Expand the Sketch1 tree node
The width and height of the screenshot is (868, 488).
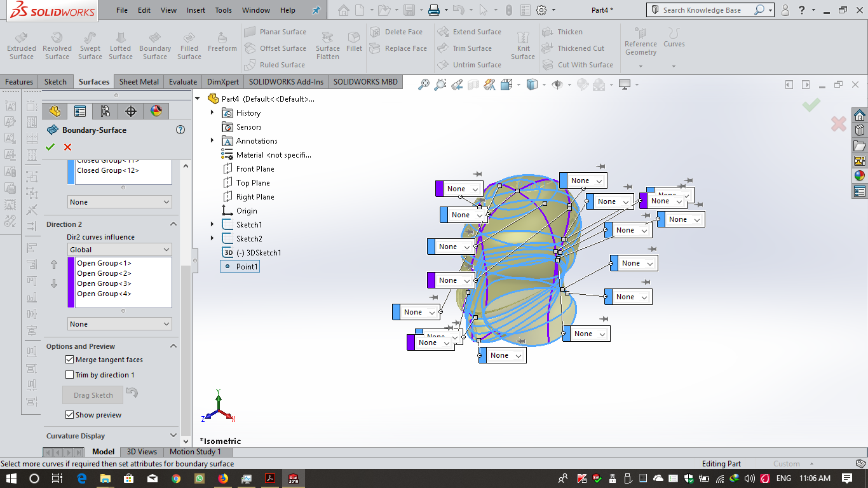point(212,225)
